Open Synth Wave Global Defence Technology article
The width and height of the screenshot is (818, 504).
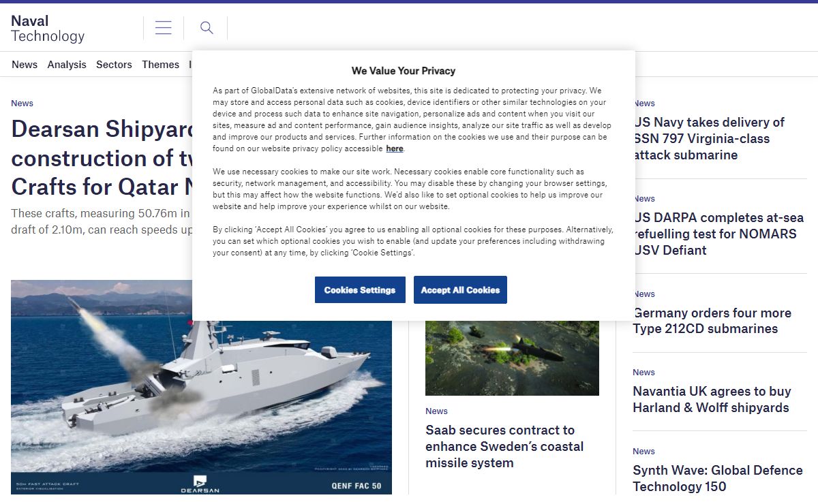[x=718, y=478]
